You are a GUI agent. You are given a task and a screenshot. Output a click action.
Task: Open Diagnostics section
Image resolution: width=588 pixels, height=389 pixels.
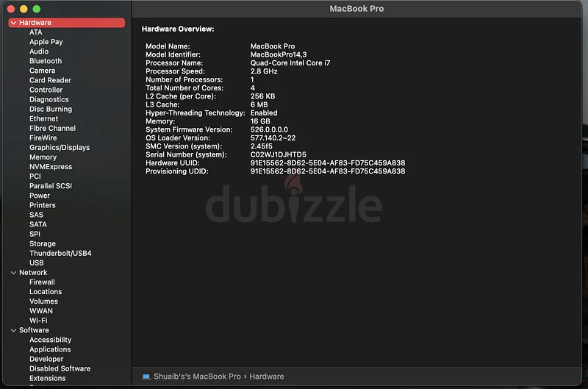(49, 99)
